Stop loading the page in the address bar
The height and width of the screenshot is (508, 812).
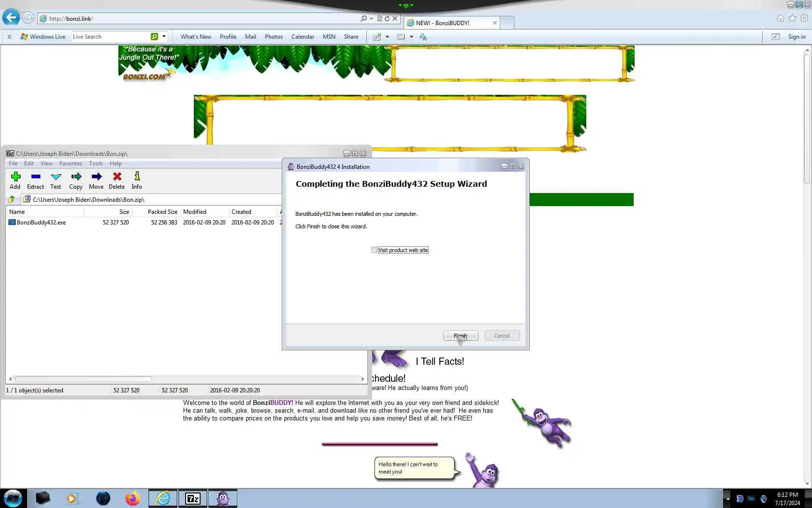tap(395, 18)
